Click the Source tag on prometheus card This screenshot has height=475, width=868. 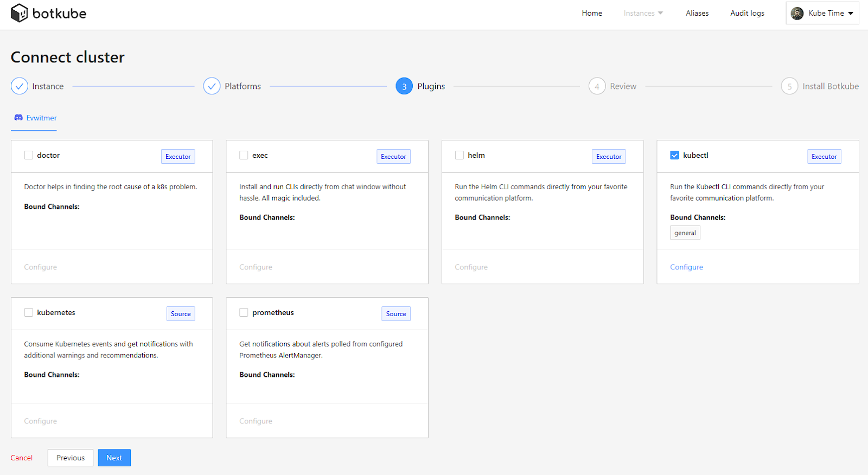(x=396, y=314)
